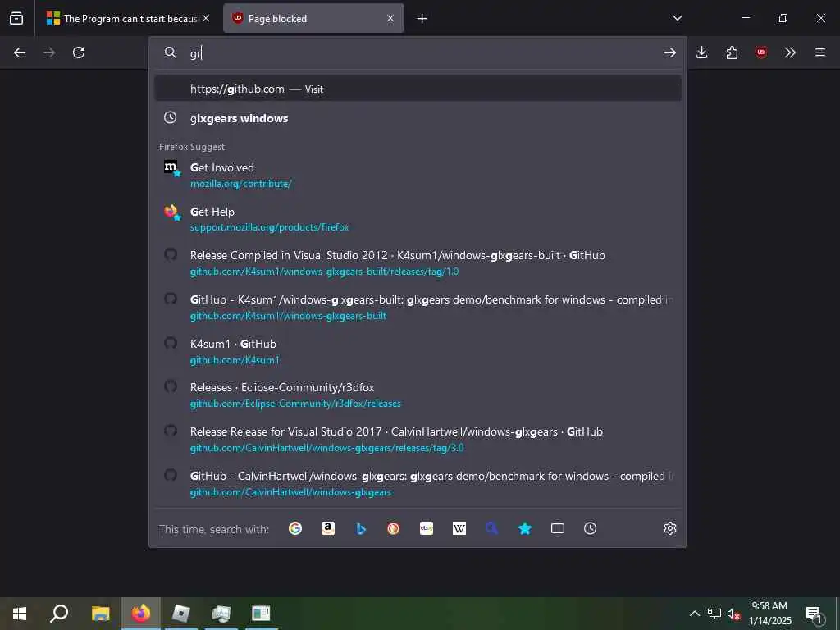This screenshot has width=840, height=630.
Task: Open 'Release Compiled in Visual Studio 2012' result
Action: coord(418,263)
